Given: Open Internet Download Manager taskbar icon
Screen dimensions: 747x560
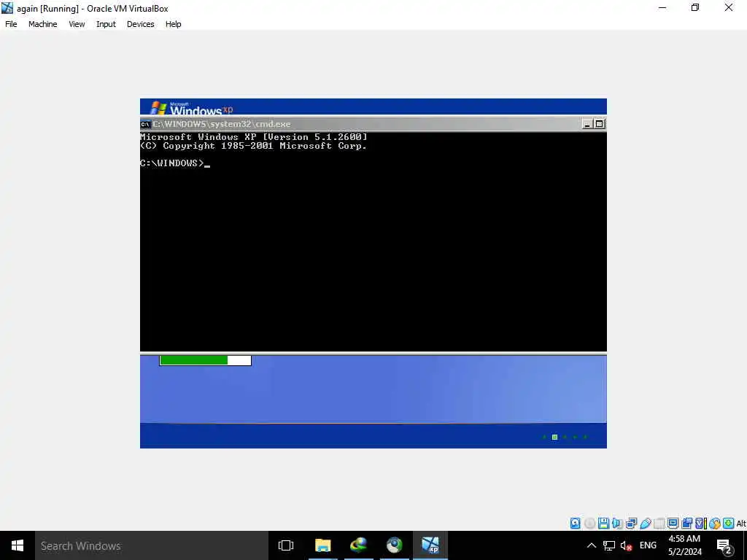Looking at the screenshot, I should pyautogui.click(x=358, y=545).
